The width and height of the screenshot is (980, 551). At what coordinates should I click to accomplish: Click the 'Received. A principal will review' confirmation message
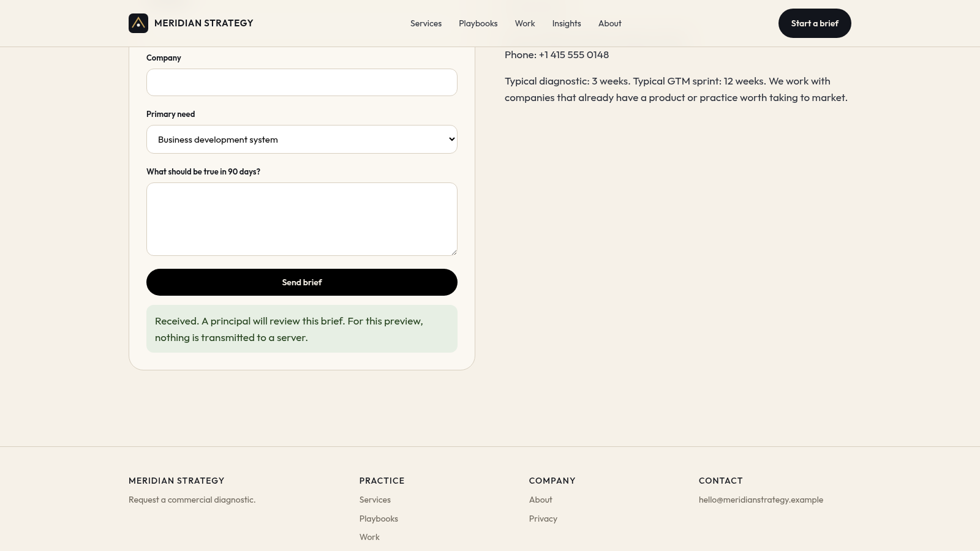point(302,329)
